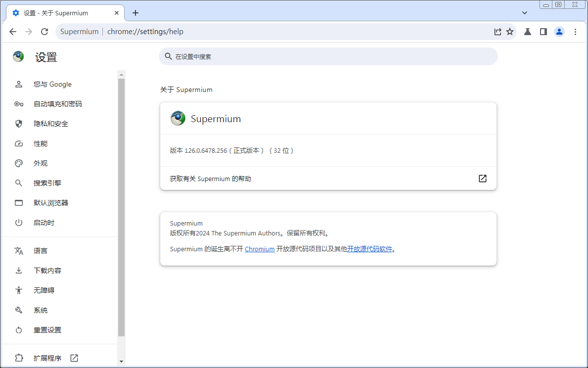Click 获取有关 Supermium 的帮助 row
This screenshot has height=368, width=588.
tap(328, 179)
